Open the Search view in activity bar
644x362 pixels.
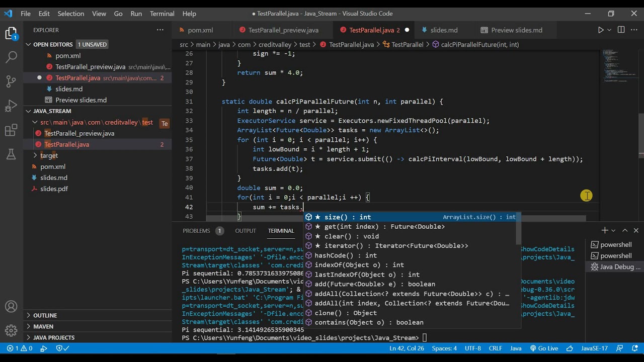(x=11, y=57)
